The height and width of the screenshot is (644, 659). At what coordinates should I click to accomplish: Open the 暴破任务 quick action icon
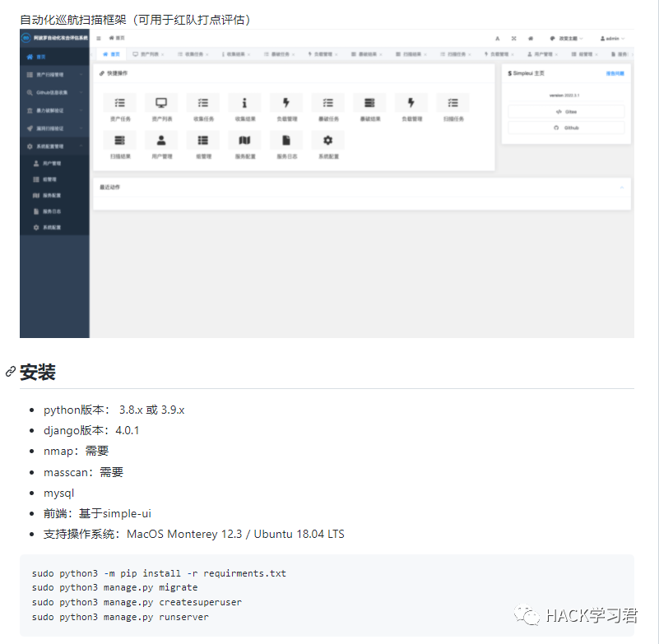pyautogui.click(x=327, y=103)
